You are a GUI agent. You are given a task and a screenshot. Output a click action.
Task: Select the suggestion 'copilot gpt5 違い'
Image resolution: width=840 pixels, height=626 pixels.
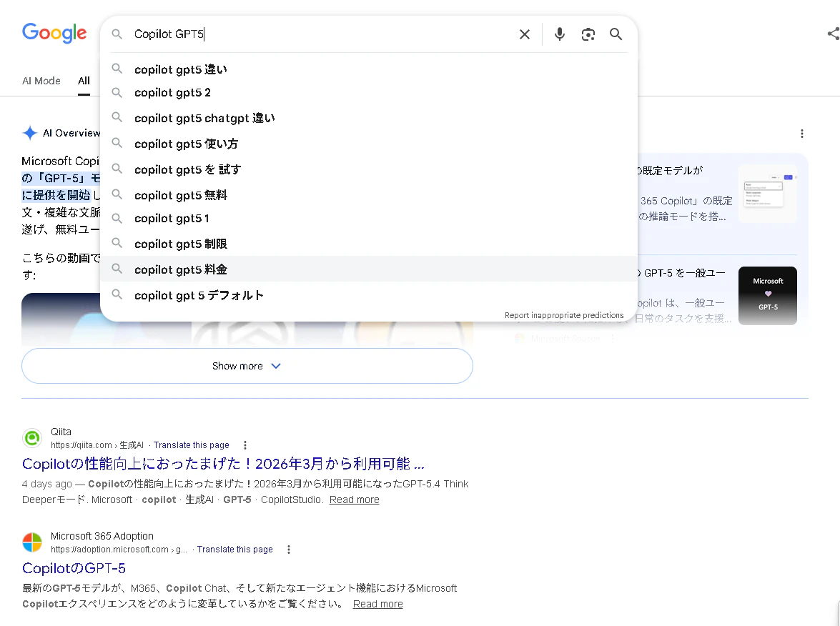coord(181,69)
